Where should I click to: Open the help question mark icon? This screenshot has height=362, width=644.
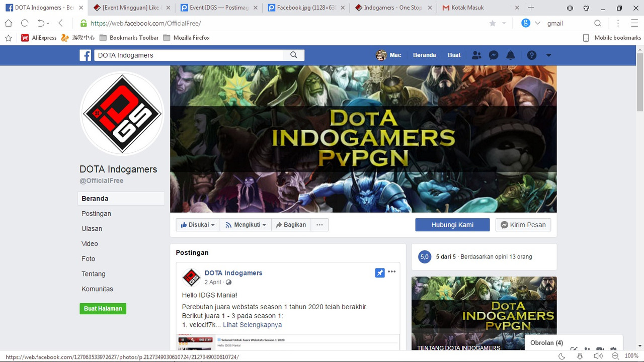[x=532, y=55]
